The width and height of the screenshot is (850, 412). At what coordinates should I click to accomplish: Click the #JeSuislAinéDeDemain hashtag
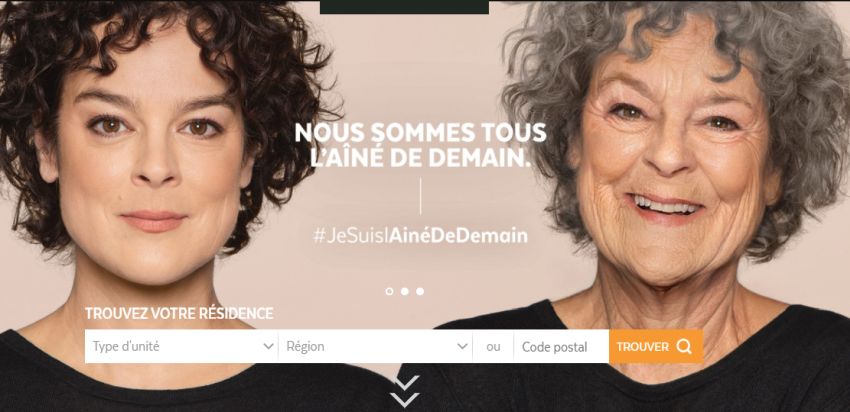click(420, 236)
